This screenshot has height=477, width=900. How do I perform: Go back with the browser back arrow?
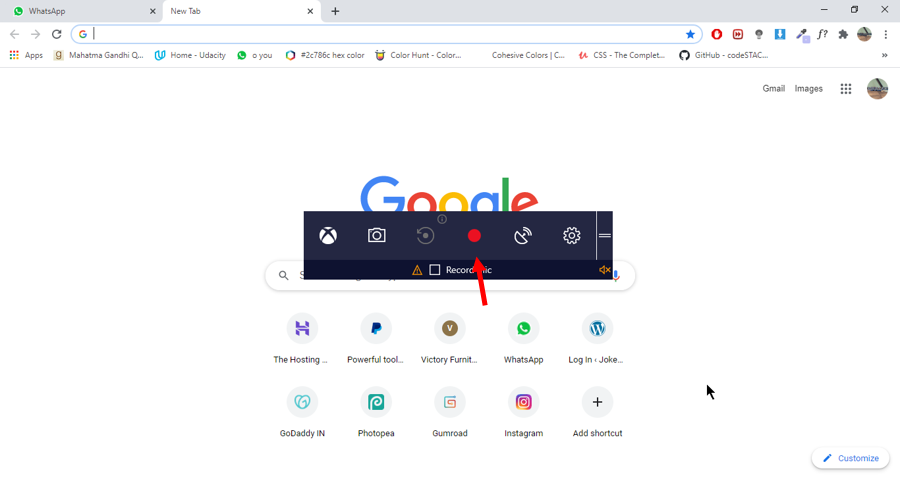(x=14, y=34)
